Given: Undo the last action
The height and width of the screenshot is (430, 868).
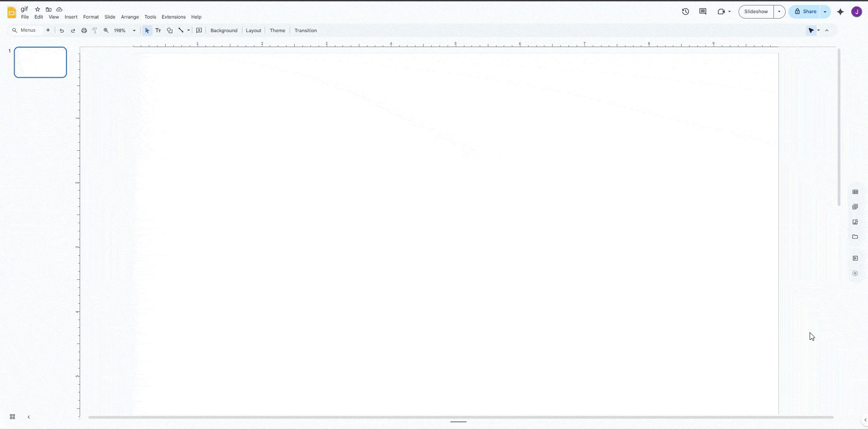Looking at the screenshot, I should [62, 30].
